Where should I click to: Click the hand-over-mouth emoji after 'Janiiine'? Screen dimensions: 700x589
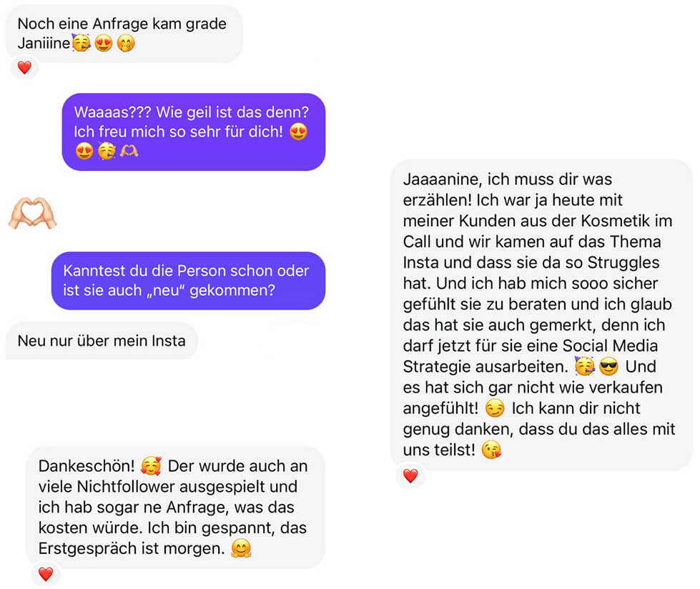pyautogui.click(x=126, y=44)
